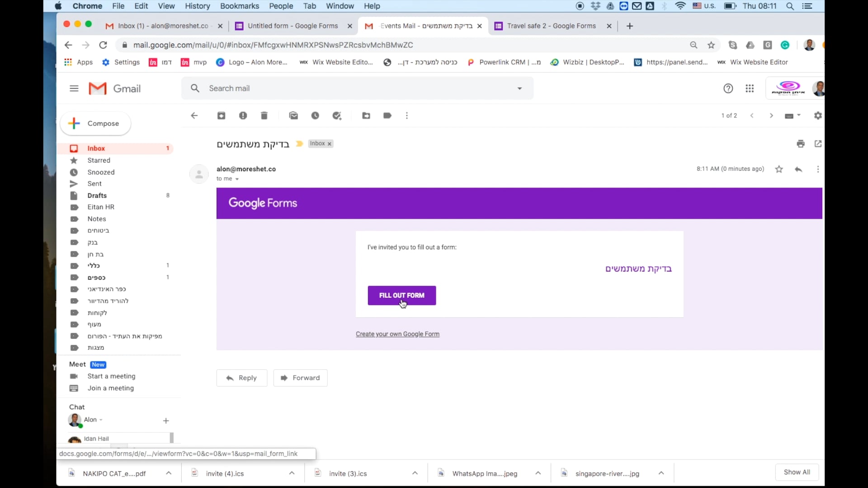Show search options dropdown
The height and width of the screenshot is (488, 868).
click(x=519, y=89)
